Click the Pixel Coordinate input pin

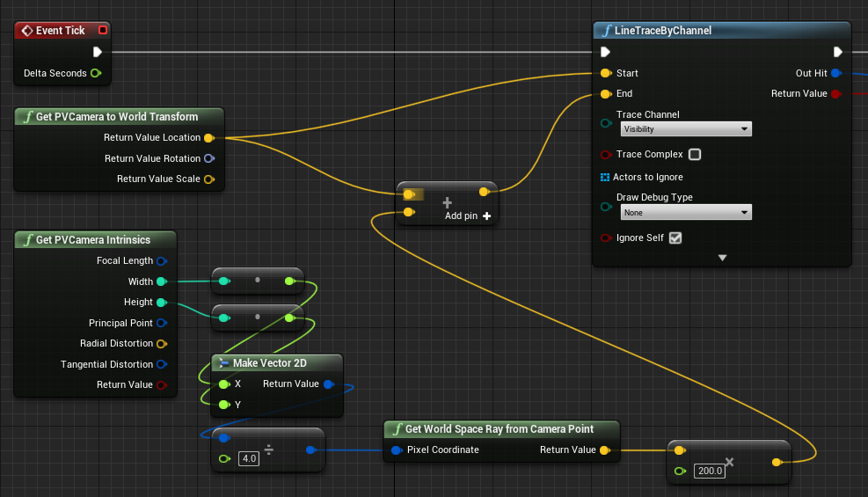[397, 450]
